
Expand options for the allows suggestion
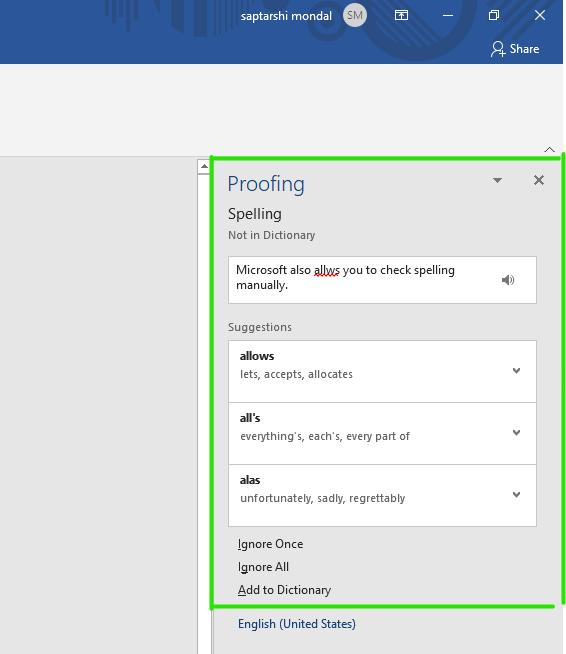click(x=516, y=371)
